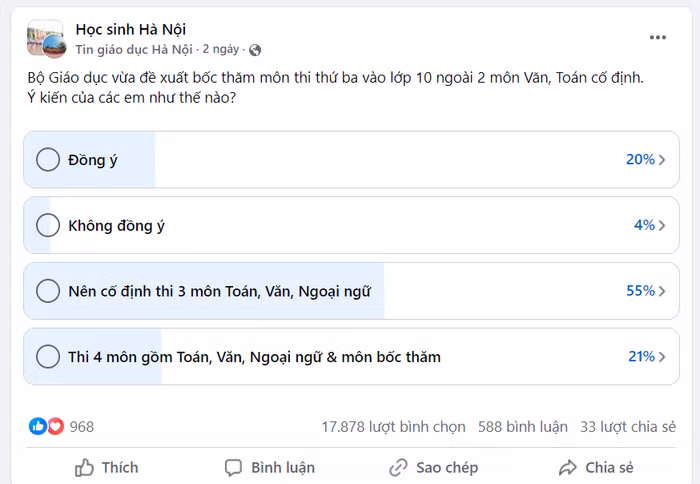Image resolution: width=700 pixels, height=484 pixels.
Task: Choose the "Nên cố định thi 3 môn" radio option
Action: pyautogui.click(x=47, y=291)
